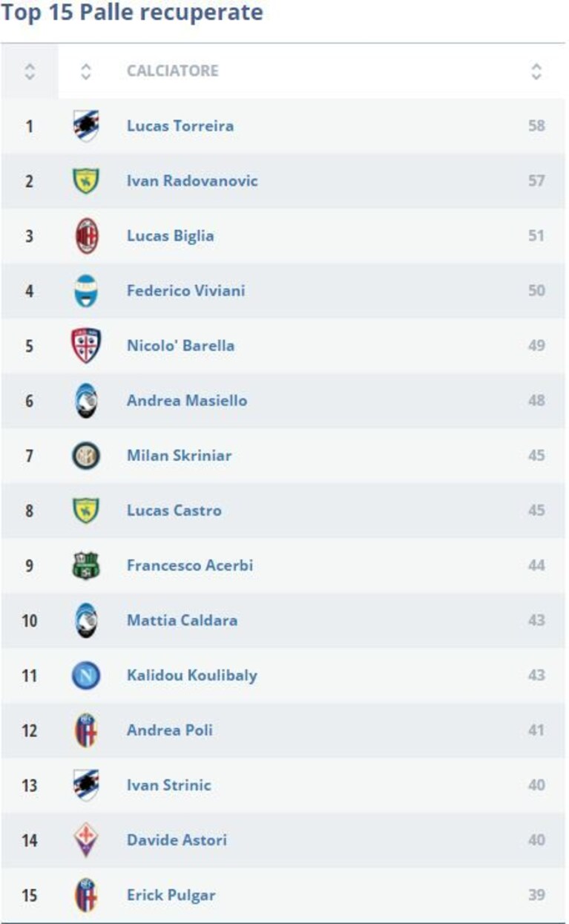Select the Ivan Strinic table row value 40

click(536, 785)
